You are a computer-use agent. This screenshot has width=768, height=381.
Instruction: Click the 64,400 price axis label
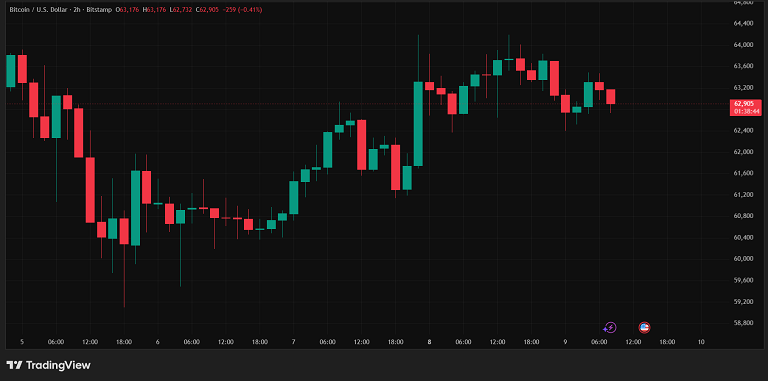(743, 23)
